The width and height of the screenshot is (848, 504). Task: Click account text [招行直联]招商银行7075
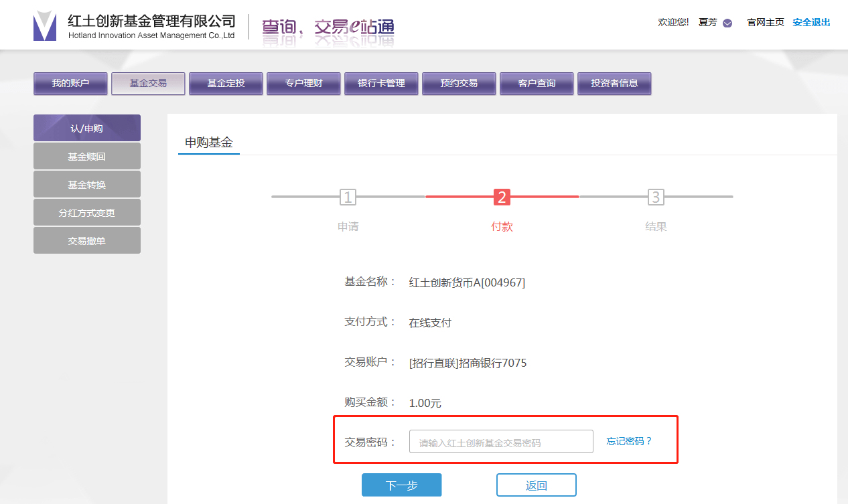[468, 363]
